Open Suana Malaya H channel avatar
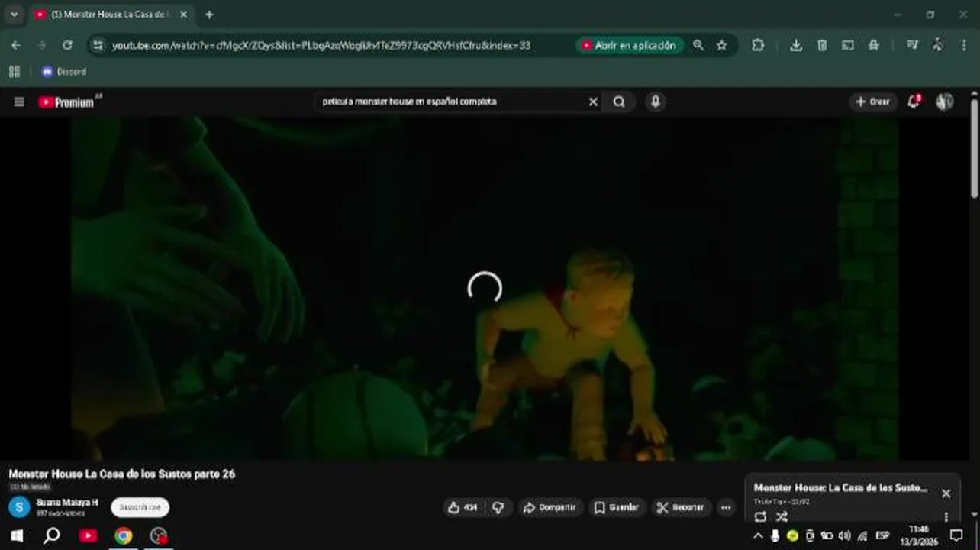980x550 pixels. click(x=19, y=506)
